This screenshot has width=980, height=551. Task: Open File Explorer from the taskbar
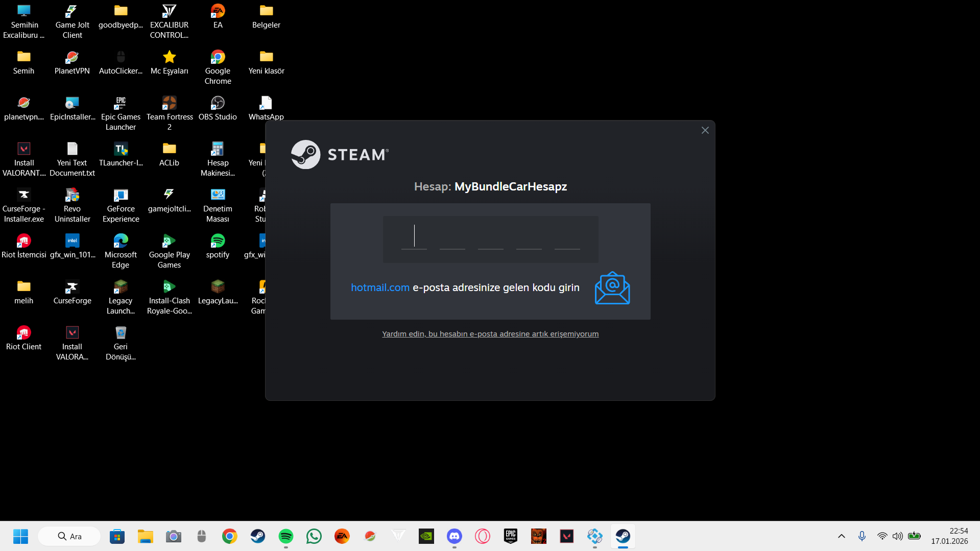point(146,536)
